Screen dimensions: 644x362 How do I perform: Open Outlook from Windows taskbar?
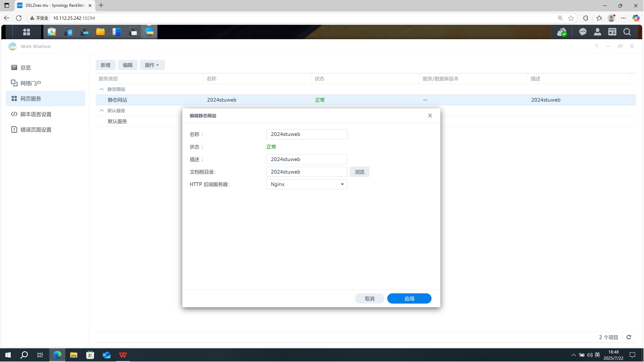(x=107, y=355)
